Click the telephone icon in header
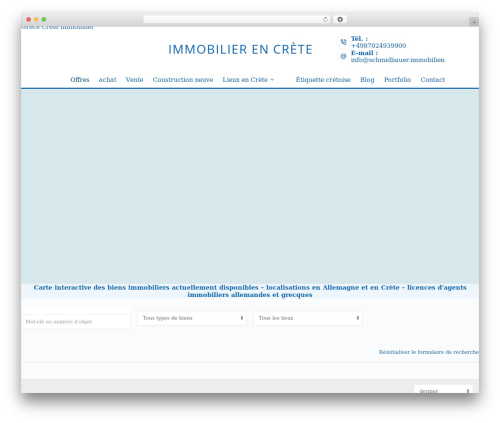Viewport: 500px width, 423px height. 343,42
